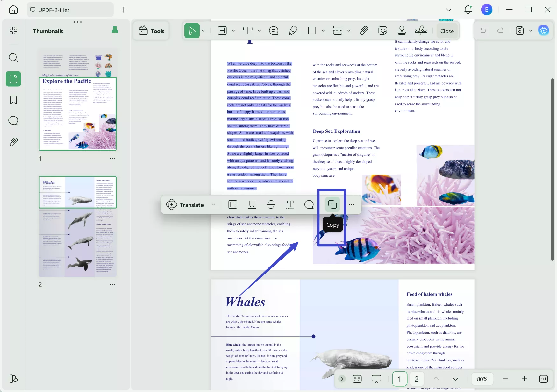This screenshot has height=392, width=557.
Task: Open the Tools menu
Action: [x=151, y=31]
